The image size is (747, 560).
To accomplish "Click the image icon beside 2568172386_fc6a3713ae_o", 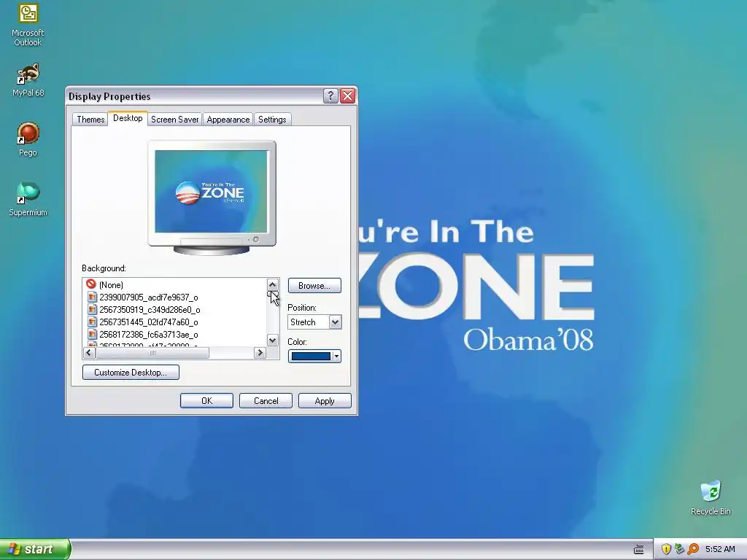I will pyautogui.click(x=93, y=334).
